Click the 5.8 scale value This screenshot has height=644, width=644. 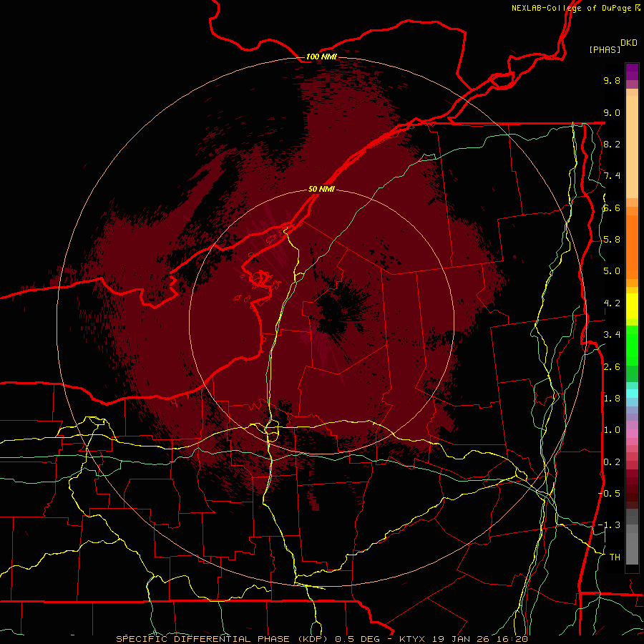pyautogui.click(x=612, y=240)
